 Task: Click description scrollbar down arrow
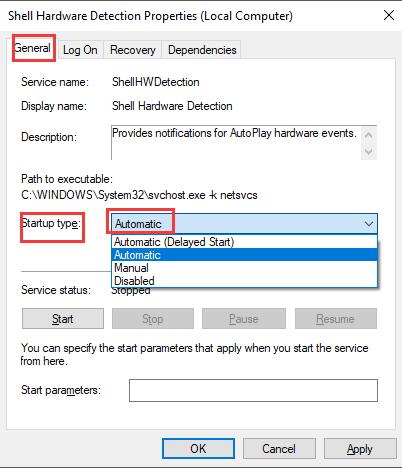point(369,151)
